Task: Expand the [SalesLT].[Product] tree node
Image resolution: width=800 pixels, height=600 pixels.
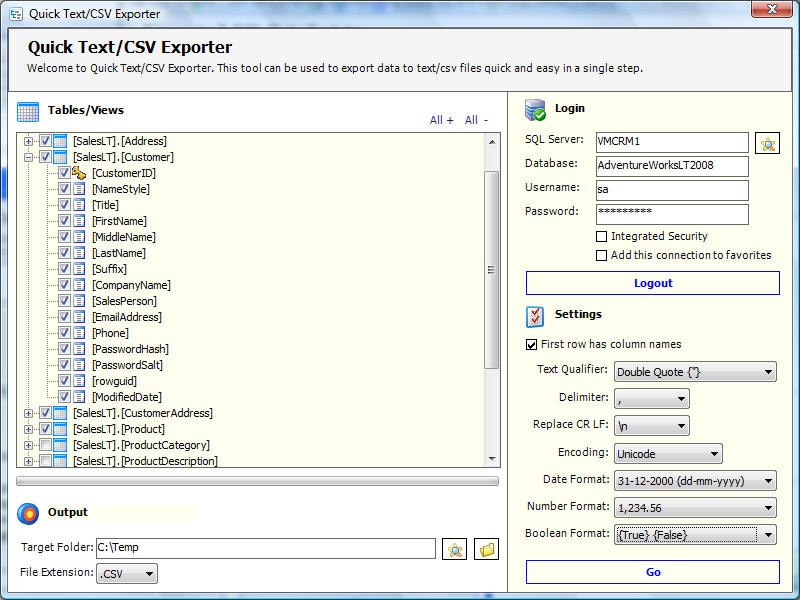Action: (29, 429)
